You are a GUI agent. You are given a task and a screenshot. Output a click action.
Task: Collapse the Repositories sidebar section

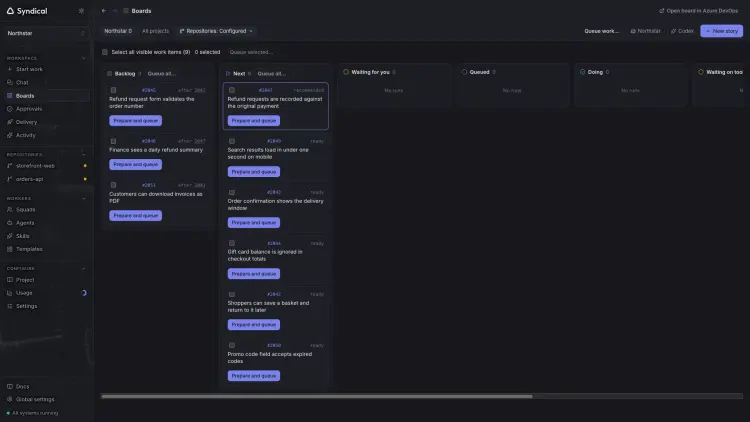click(x=84, y=155)
